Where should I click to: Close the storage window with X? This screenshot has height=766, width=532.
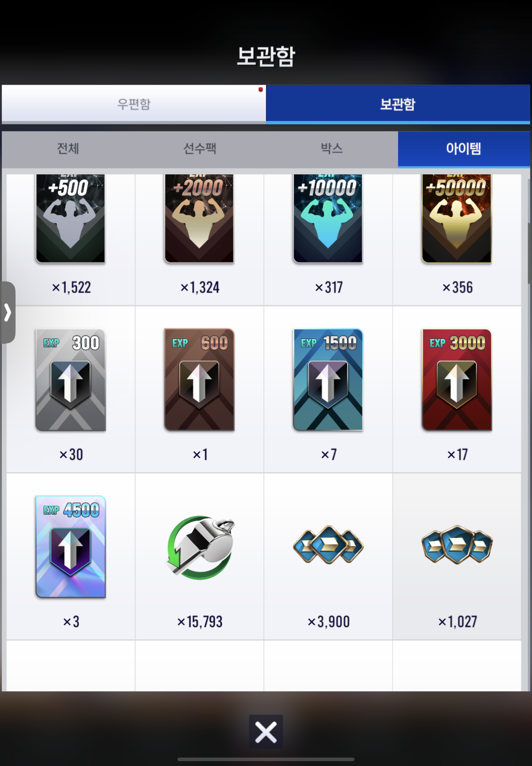tap(266, 732)
